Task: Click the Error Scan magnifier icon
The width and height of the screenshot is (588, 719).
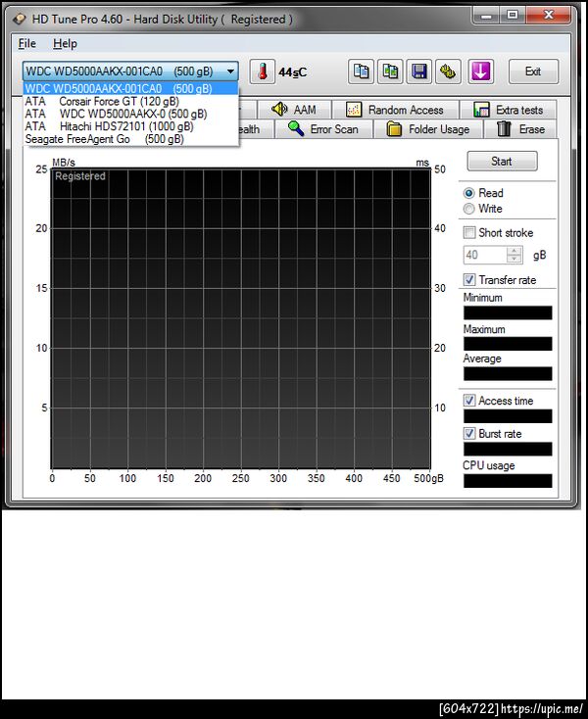Action: coord(296,129)
